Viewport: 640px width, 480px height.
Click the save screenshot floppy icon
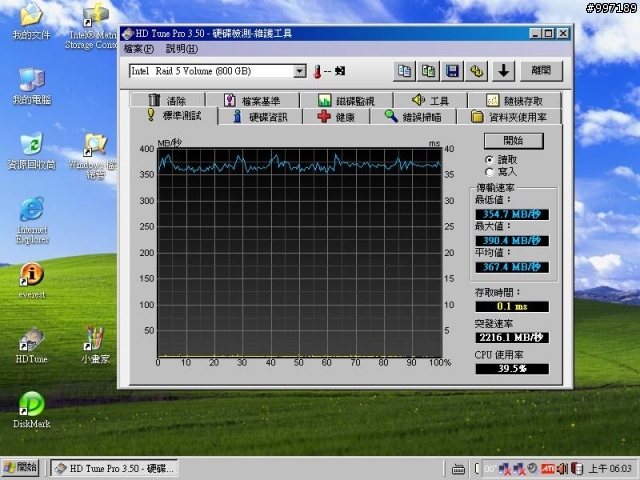tap(452, 71)
